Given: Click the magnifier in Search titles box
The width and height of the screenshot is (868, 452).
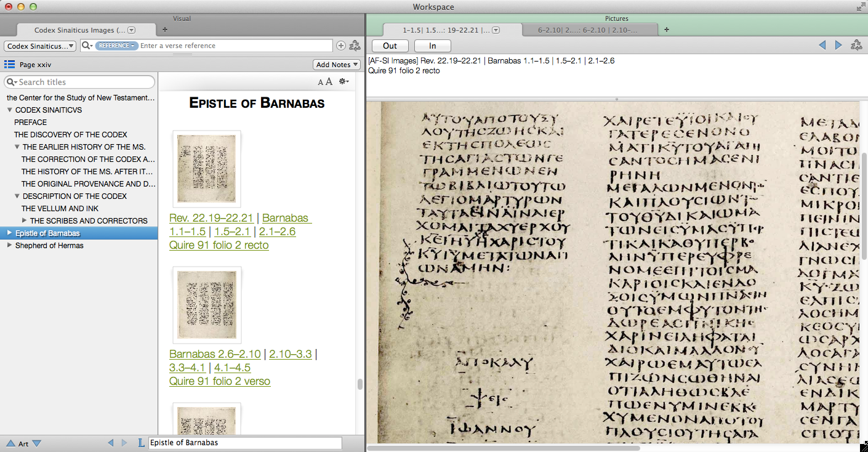Looking at the screenshot, I should (12, 82).
